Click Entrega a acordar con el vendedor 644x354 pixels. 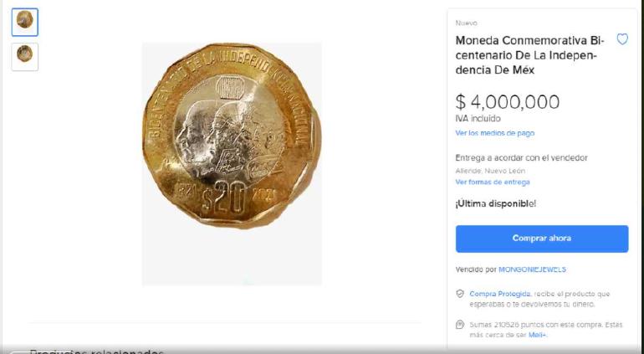[521, 158]
